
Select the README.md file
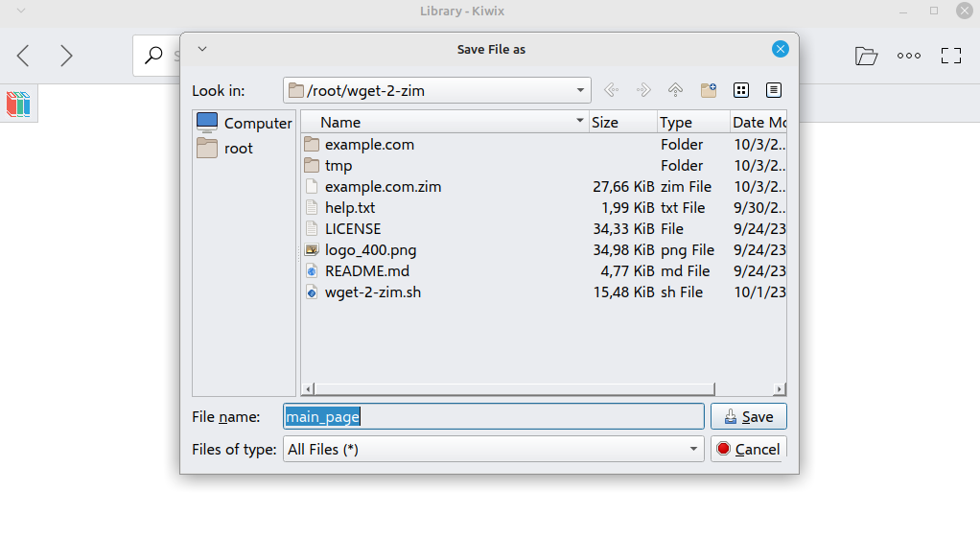(x=367, y=270)
